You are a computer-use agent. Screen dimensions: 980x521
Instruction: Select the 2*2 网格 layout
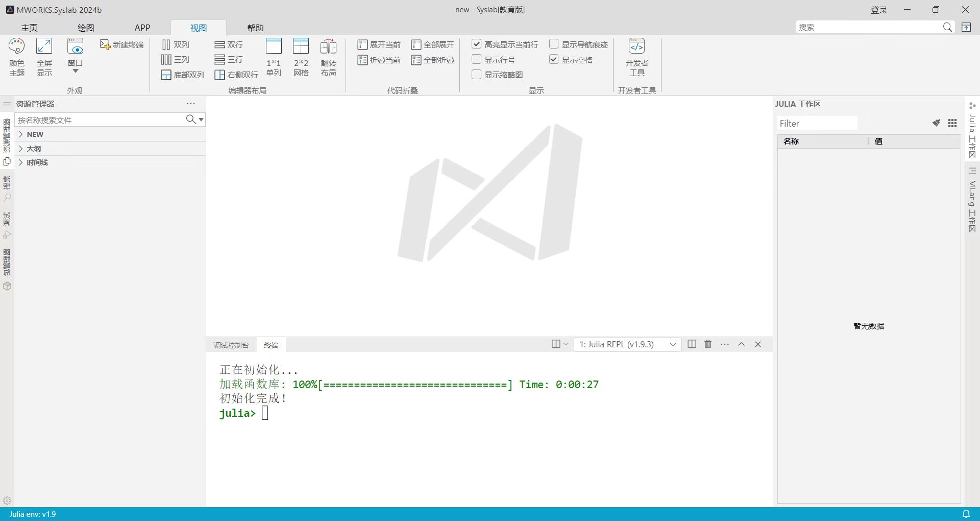click(301, 57)
